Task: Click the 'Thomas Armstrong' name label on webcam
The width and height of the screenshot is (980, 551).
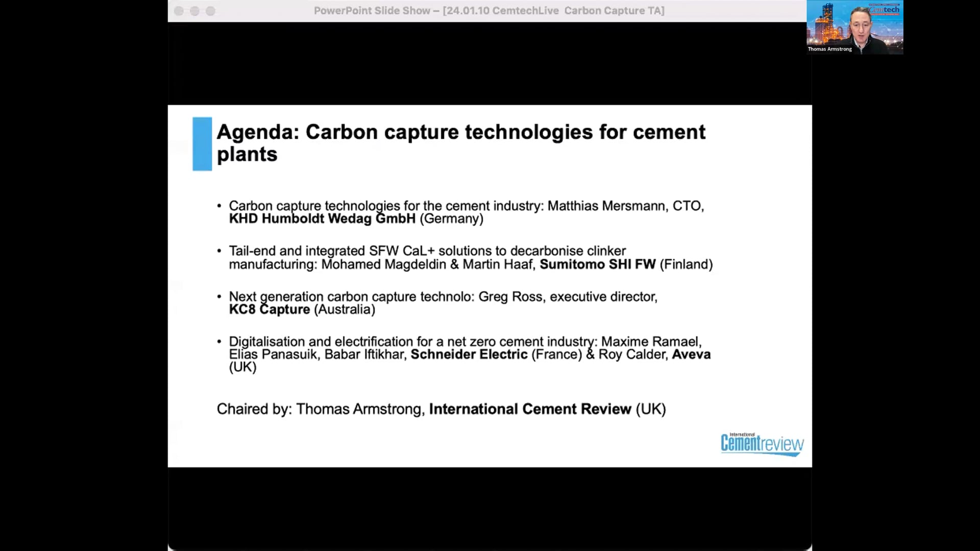Action: [829, 49]
